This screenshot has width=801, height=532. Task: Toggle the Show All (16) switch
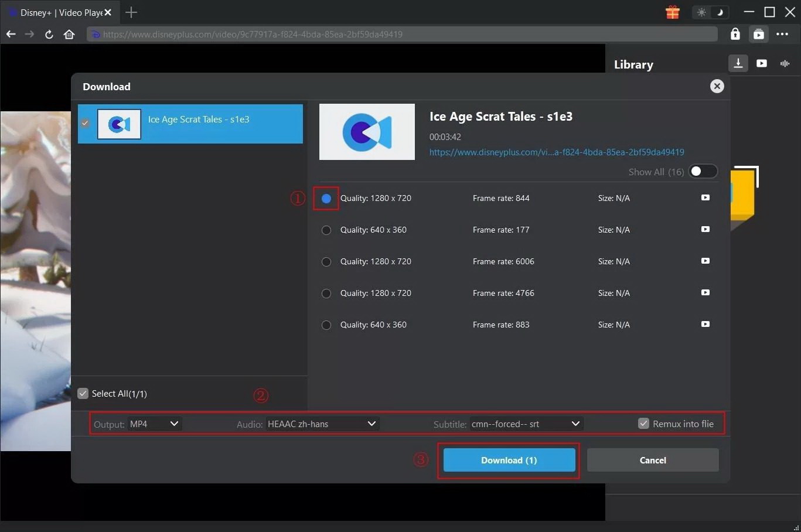[703, 171]
